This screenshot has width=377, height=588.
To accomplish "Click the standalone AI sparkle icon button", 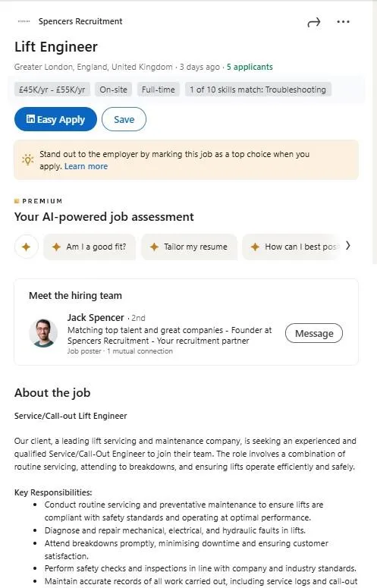I will [27, 247].
